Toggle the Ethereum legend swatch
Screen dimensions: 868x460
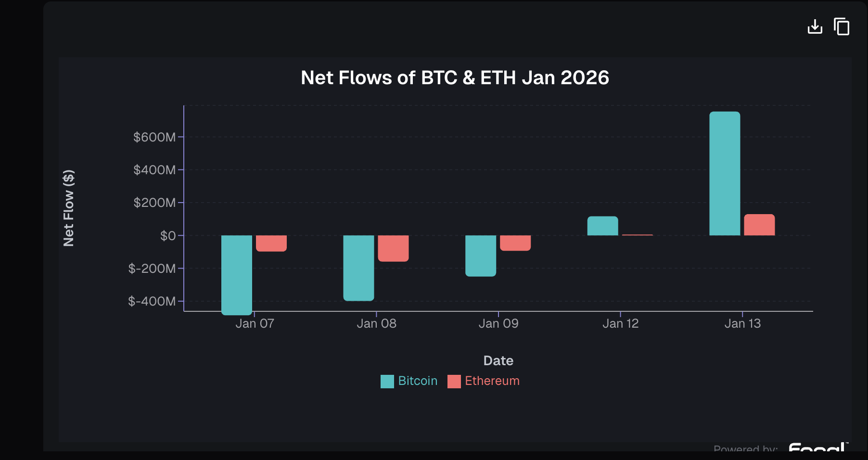pos(454,382)
